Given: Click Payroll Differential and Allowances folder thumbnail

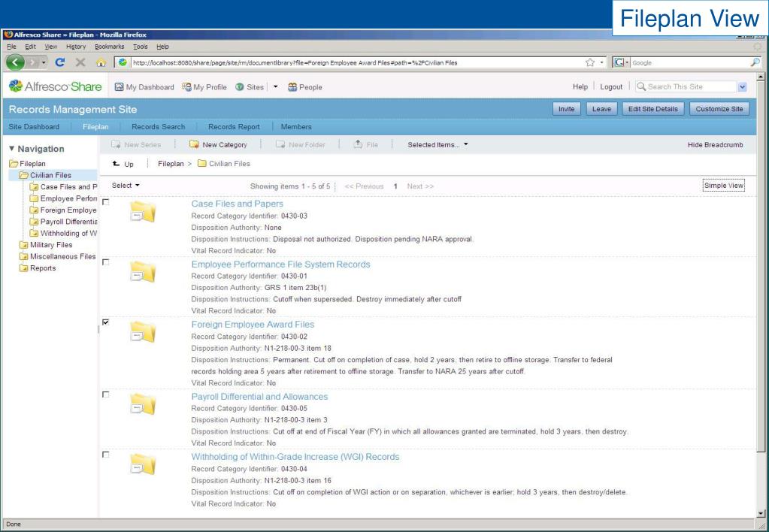Looking at the screenshot, I should click(143, 404).
